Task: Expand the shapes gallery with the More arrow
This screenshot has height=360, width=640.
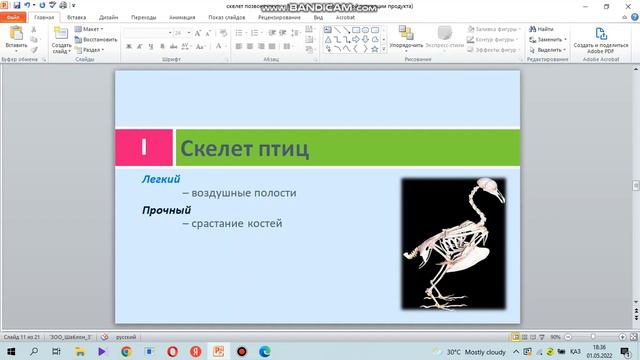Action: (384, 49)
